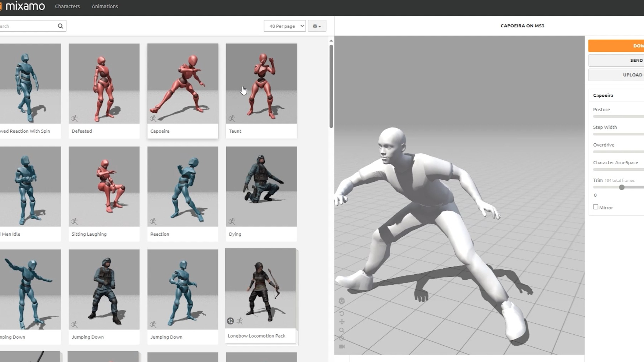
Task: Open the 48 Per page dropdown
Action: pos(284,26)
